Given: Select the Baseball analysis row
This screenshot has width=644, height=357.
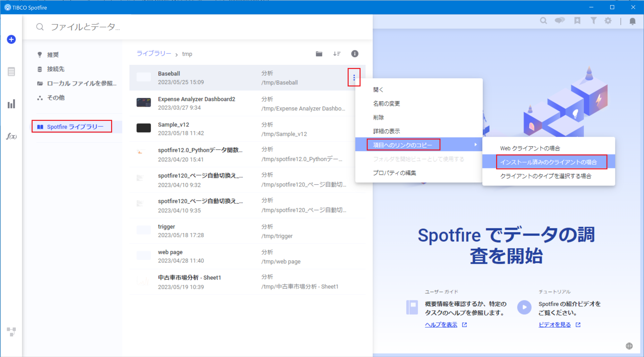Looking at the screenshot, I should [247, 78].
